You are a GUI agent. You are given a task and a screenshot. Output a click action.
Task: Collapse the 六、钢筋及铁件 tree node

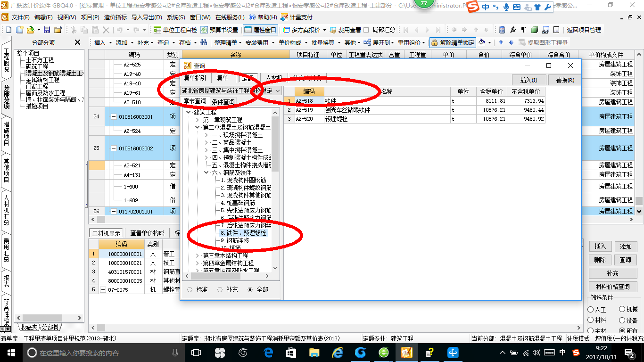pos(206,173)
